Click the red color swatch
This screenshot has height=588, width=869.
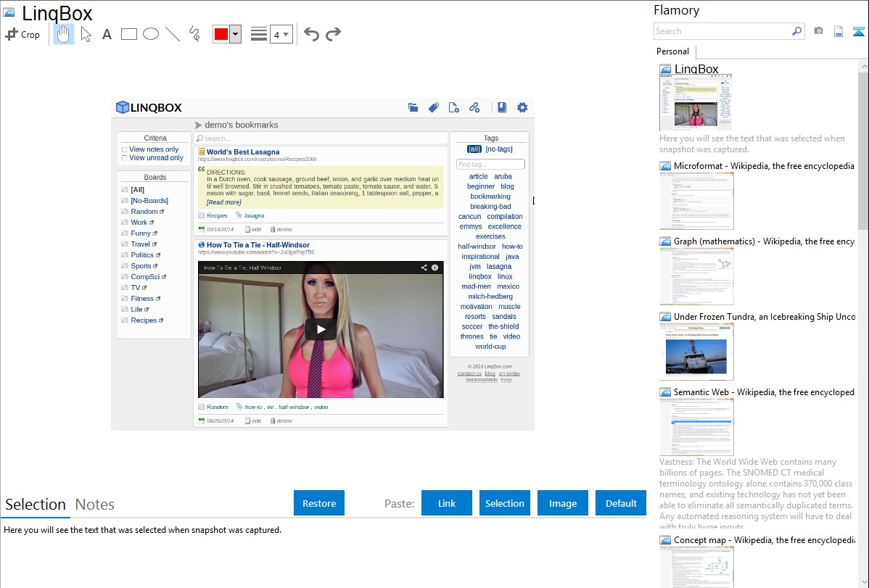coord(221,34)
